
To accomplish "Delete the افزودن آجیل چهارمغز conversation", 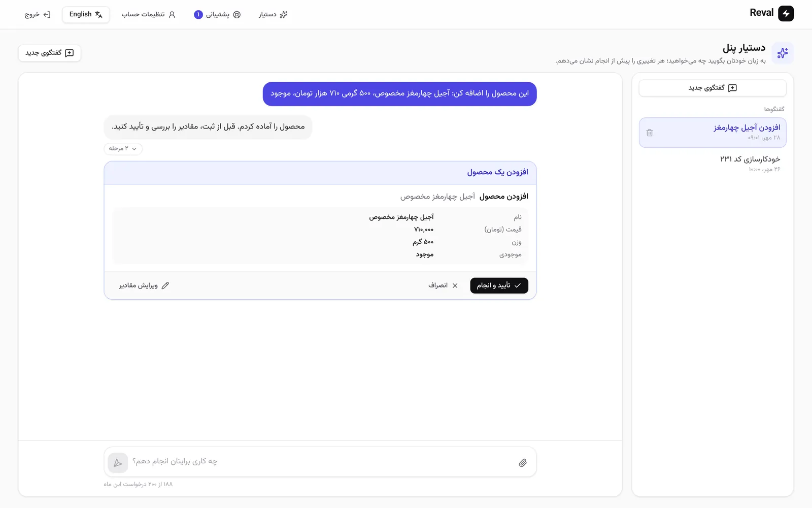I will pyautogui.click(x=650, y=133).
